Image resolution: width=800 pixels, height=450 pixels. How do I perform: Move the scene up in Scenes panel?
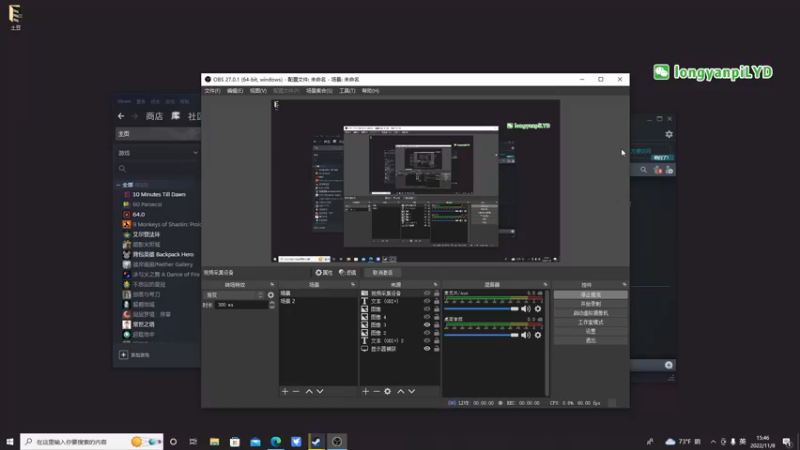(x=309, y=391)
